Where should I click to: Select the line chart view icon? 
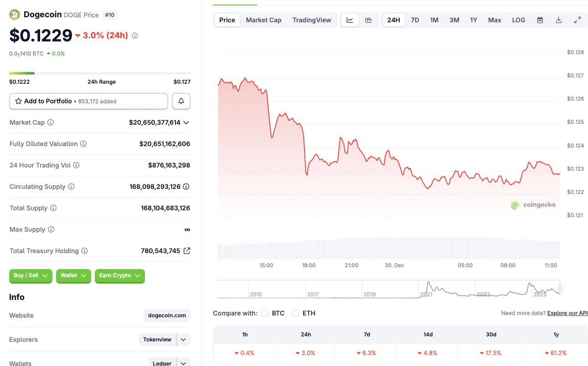click(350, 20)
